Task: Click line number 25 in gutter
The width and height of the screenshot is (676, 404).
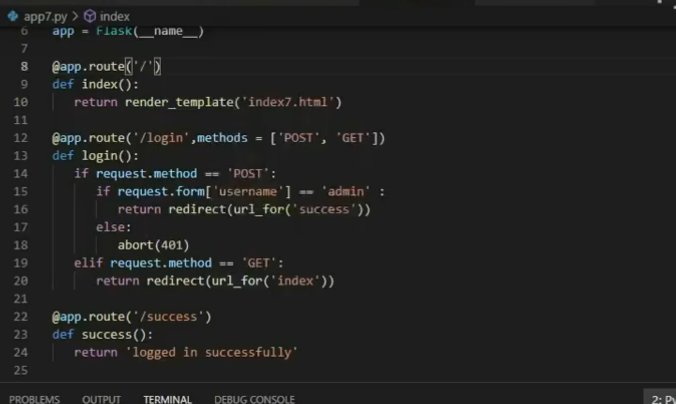Action: pyautogui.click(x=21, y=370)
